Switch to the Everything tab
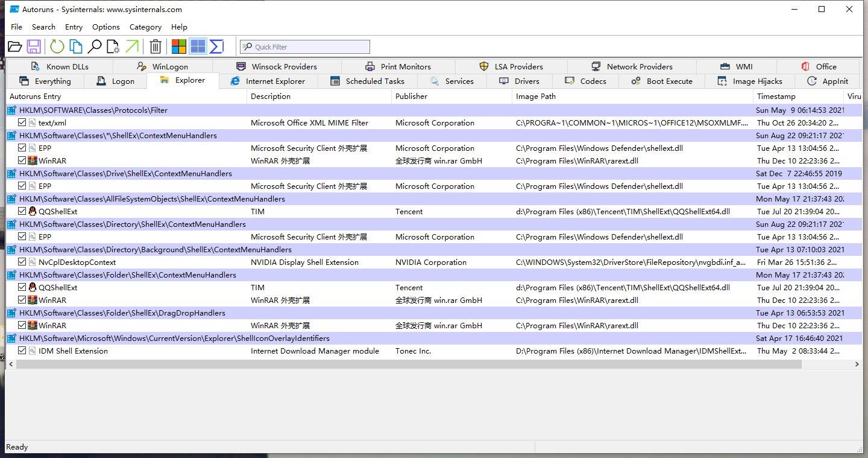The width and height of the screenshot is (868, 458). click(45, 81)
